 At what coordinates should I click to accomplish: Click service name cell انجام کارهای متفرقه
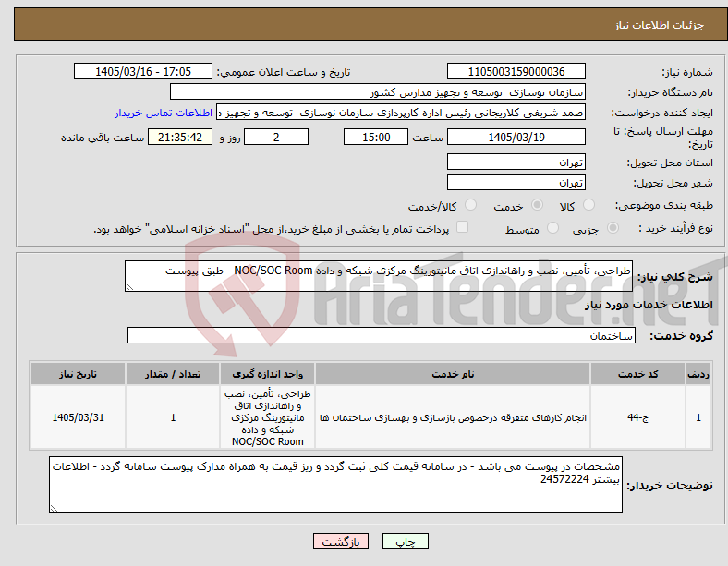453,417
